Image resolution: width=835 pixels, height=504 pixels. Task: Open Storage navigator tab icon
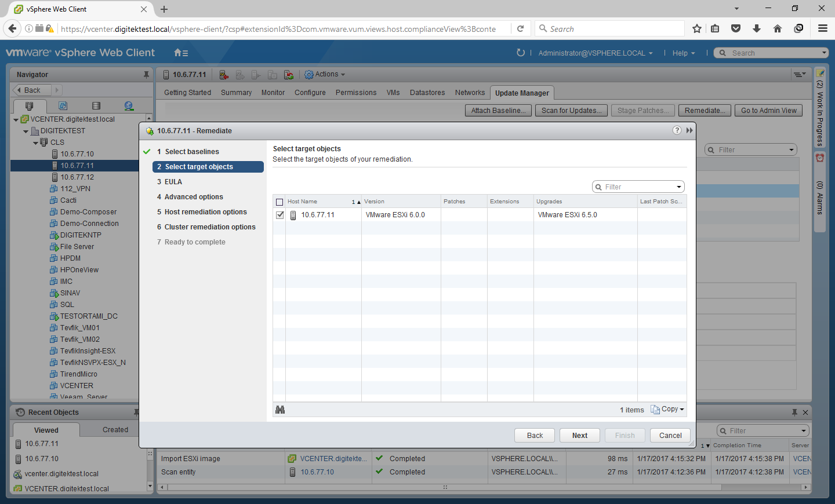coord(96,105)
